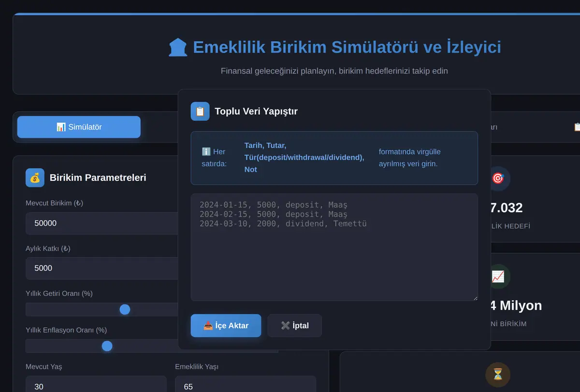Image resolution: width=580 pixels, height=392 pixels.
Task: Click the Yıllık Enflasyon Oranı (%) label
Action: click(x=66, y=330)
